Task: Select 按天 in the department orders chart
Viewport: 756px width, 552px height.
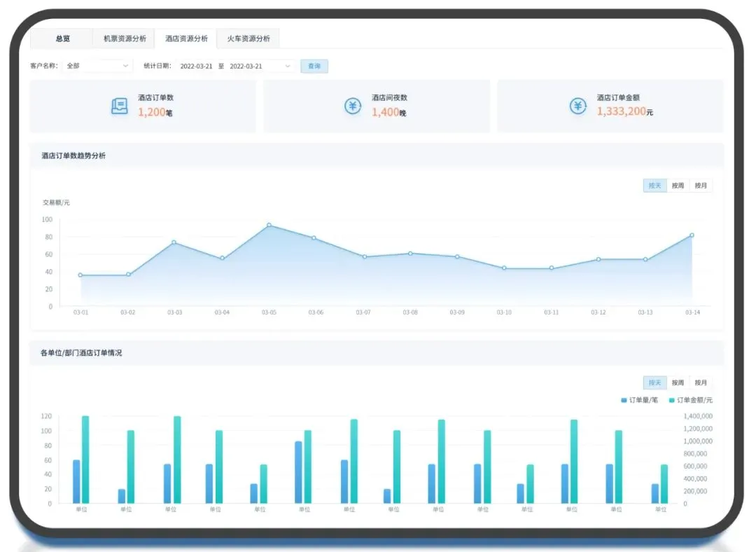Action: point(654,382)
